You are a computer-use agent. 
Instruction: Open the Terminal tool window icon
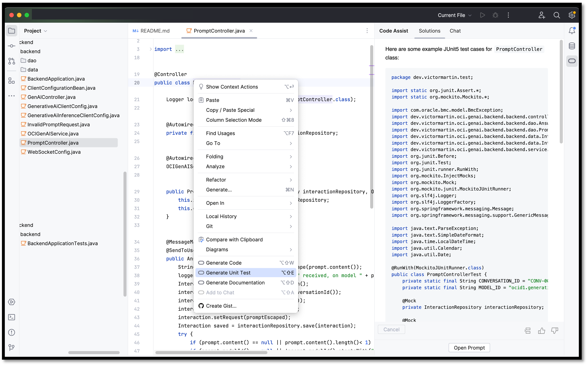pos(11,317)
